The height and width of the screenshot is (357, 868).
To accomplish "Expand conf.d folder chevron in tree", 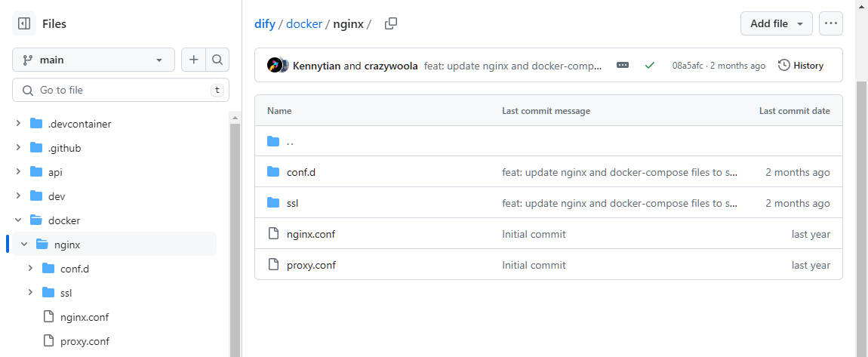I will [30, 269].
